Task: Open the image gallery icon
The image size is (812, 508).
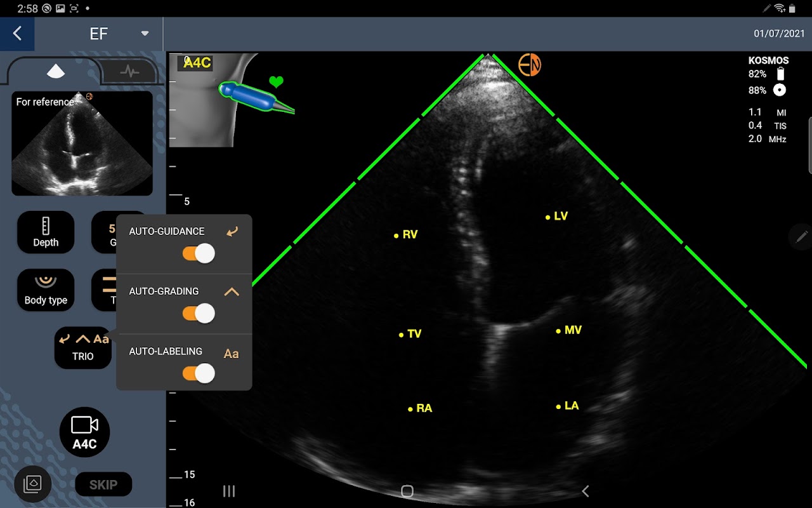Action: coord(32,484)
